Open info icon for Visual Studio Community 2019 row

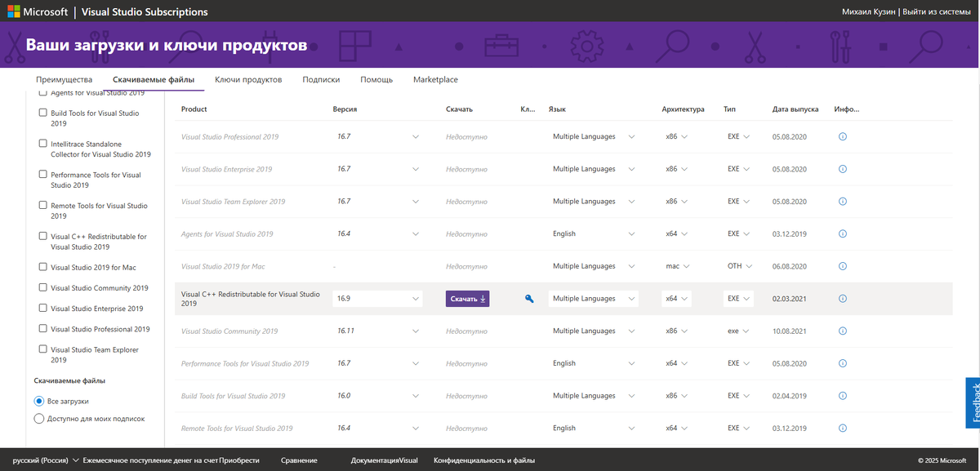click(x=843, y=331)
